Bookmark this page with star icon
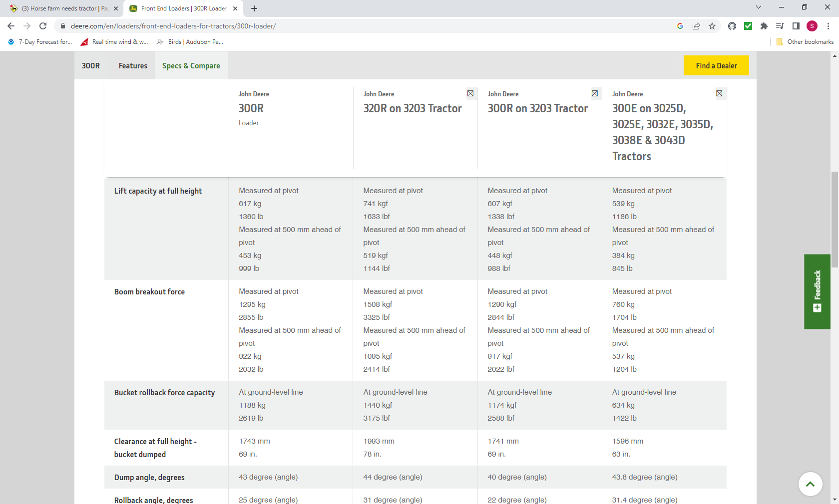839x504 pixels. [x=712, y=26]
